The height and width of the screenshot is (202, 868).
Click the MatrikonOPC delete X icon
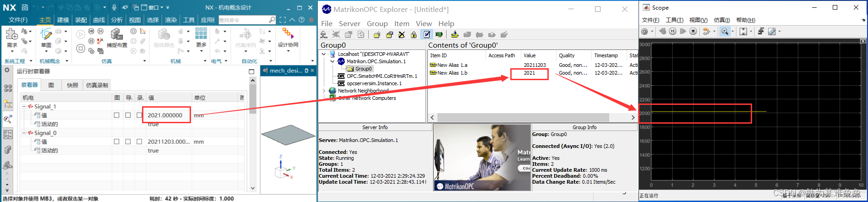(x=402, y=34)
